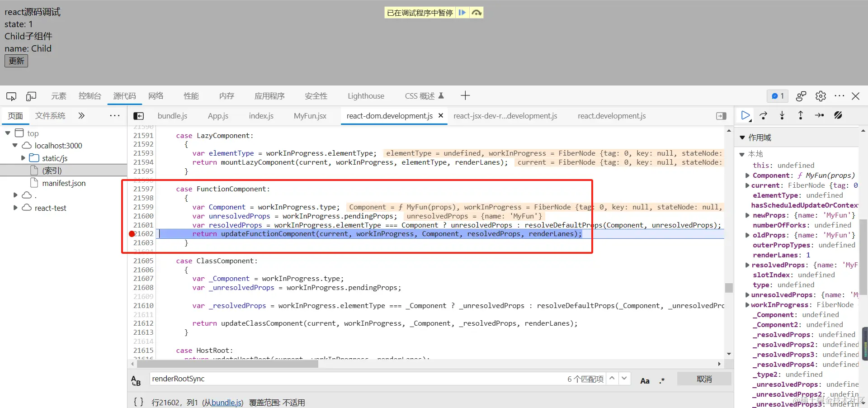This screenshot has height=408, width=868.
Task: Cancel the search with 取消
Action: click(704, 379)
